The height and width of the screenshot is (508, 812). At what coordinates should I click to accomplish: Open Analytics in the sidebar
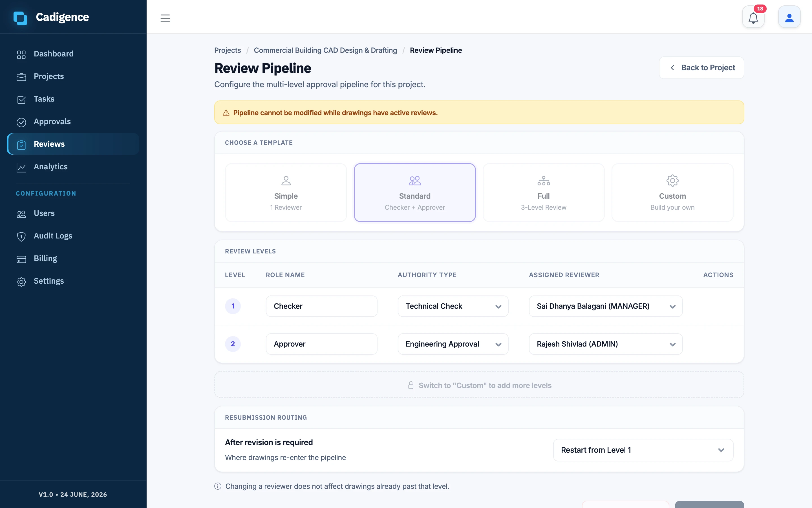(x=73, y=167)
